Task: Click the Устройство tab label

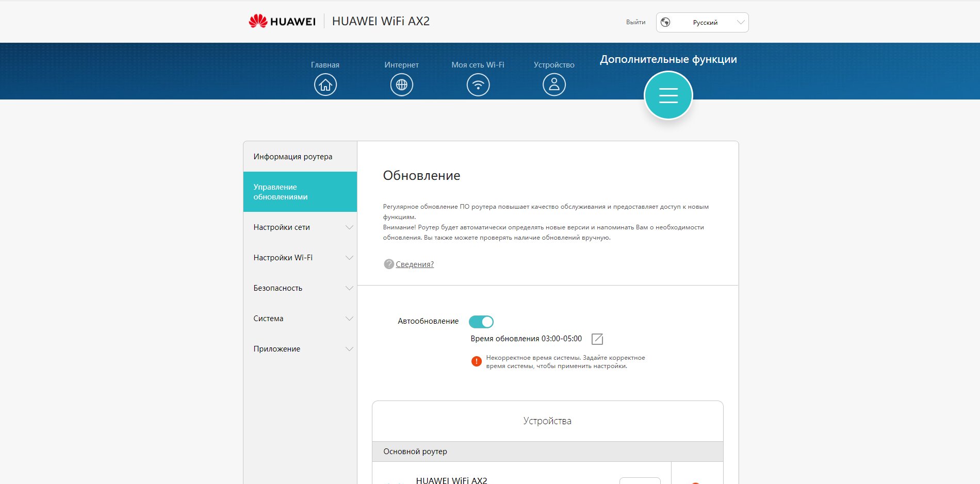Action: [x=554, y=65]
